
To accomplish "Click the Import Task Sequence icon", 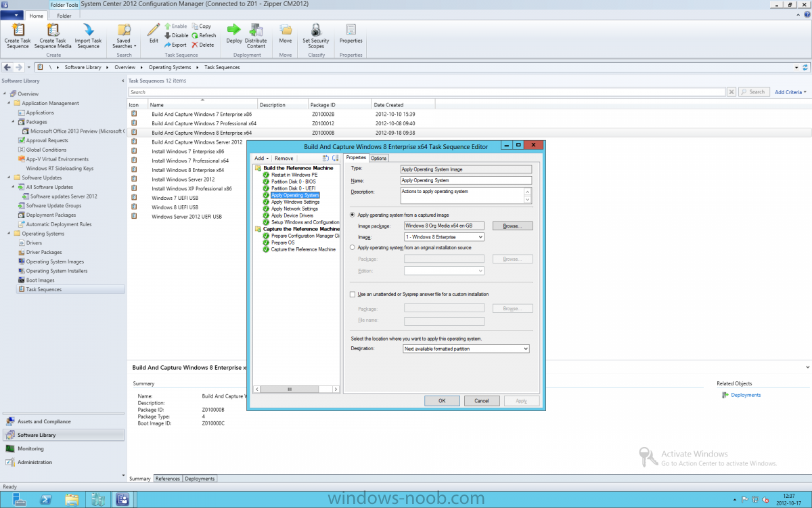I will [88, 30].
